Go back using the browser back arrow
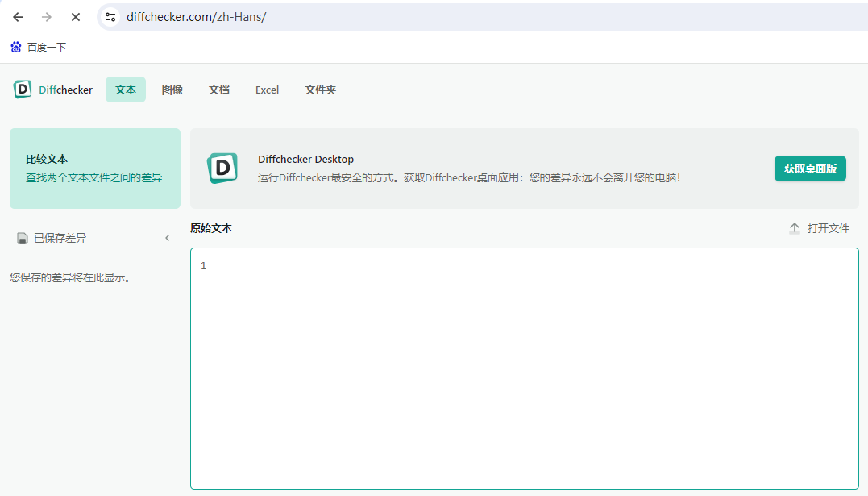868x496 pixels. pyautogui.click(x=18, y=17)
